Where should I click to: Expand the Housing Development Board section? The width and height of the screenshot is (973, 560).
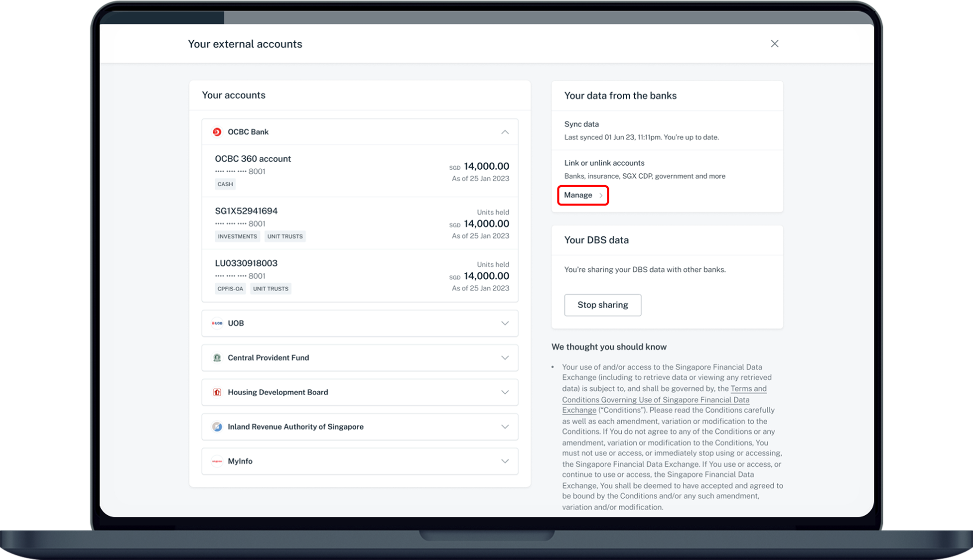pos(505,392)
